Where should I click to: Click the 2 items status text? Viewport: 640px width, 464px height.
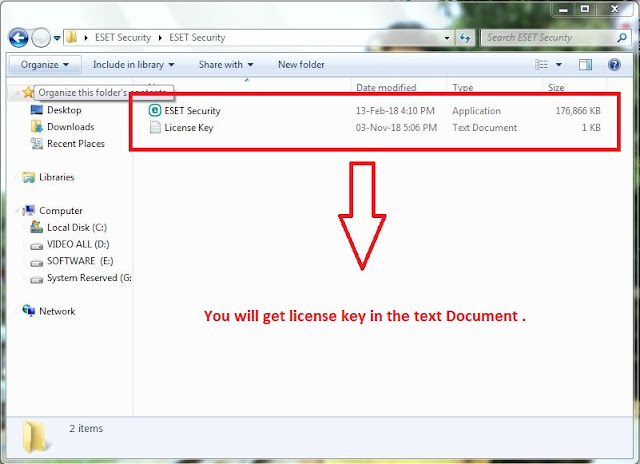[x=86, y=428]
